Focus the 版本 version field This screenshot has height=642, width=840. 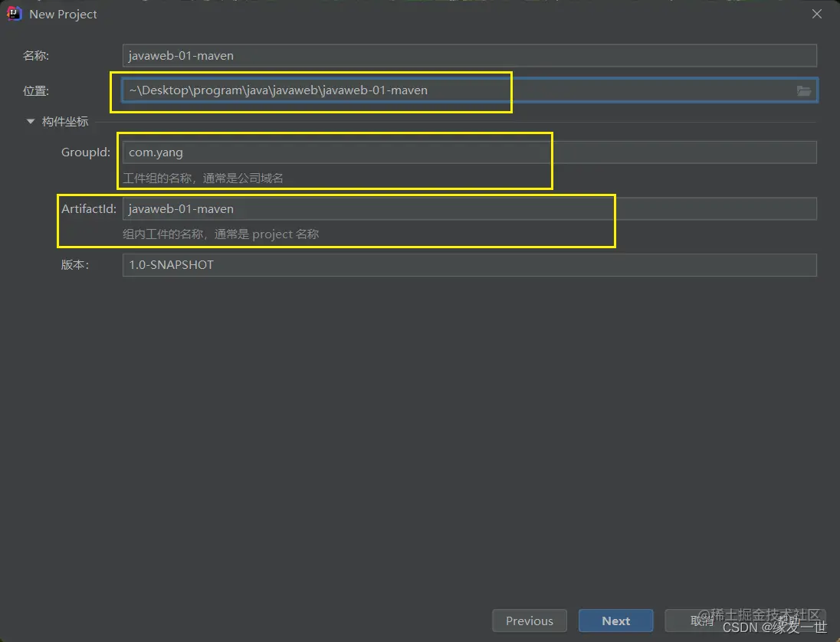tap(469, 265)
